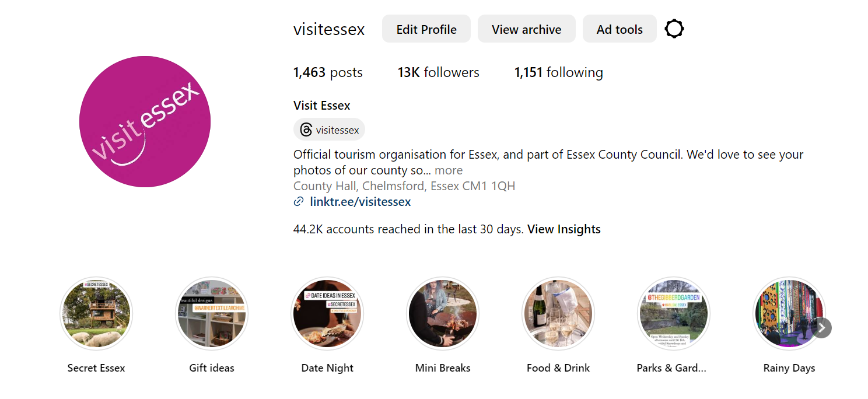Click the link icon beside linktr.ee
This screenshot has width=868, height=399.
coord(299,202)
